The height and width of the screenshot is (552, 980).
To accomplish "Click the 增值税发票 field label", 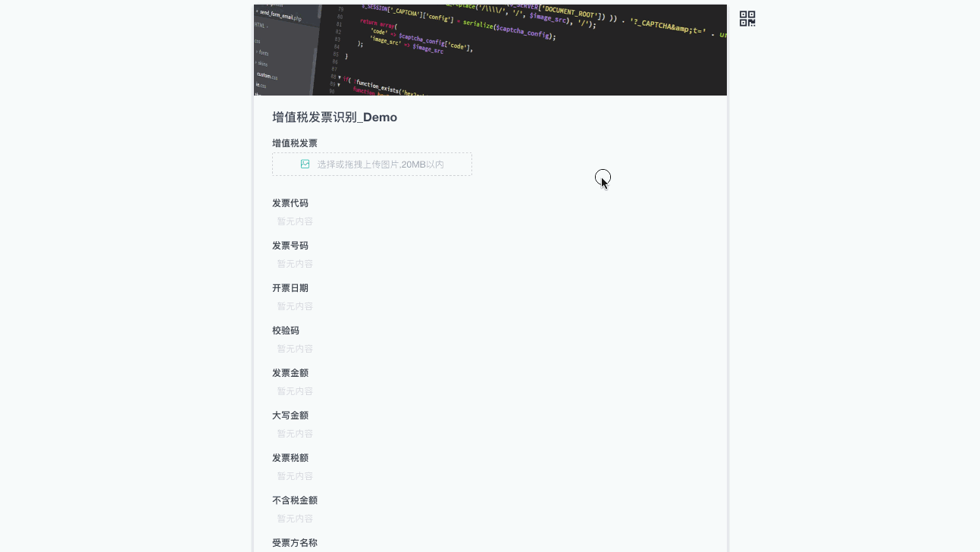I will pyautogui.click(x=295, y=143).
